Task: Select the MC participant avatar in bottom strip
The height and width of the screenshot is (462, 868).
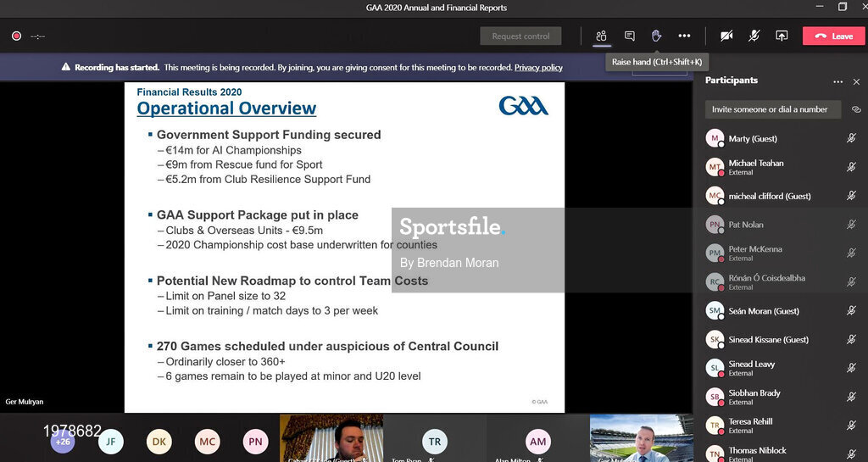Action: 207,442
